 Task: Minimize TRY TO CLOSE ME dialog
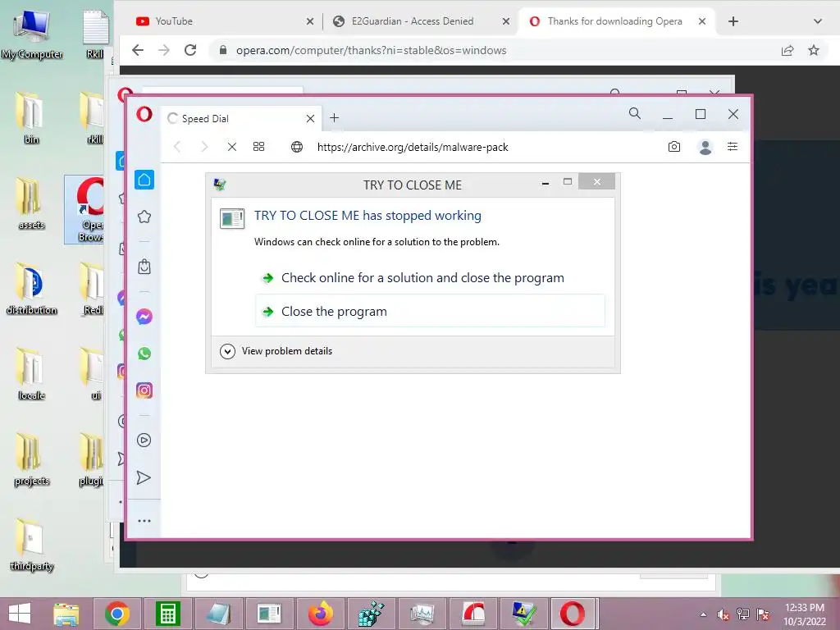546,183
